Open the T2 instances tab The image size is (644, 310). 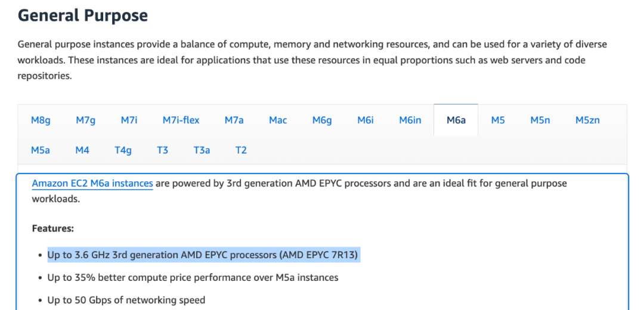coord(241,150)
